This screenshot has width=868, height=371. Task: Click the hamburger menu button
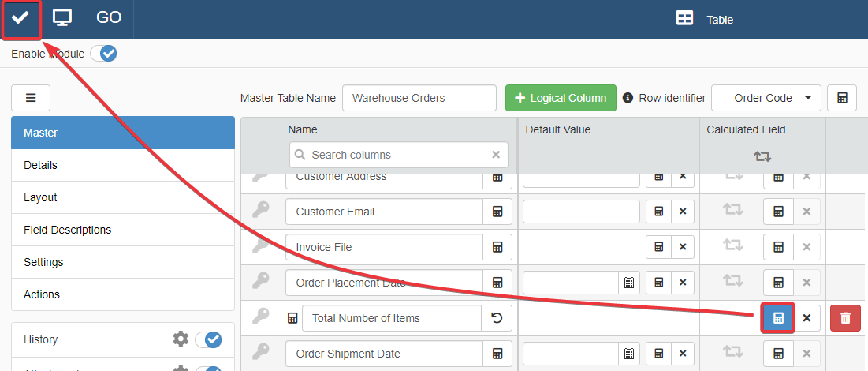point(31,98)
